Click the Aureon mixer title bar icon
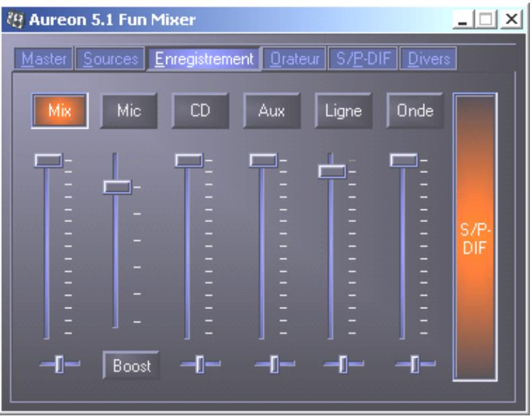This screenshot has width=532, height=416. tap(15, 20)
